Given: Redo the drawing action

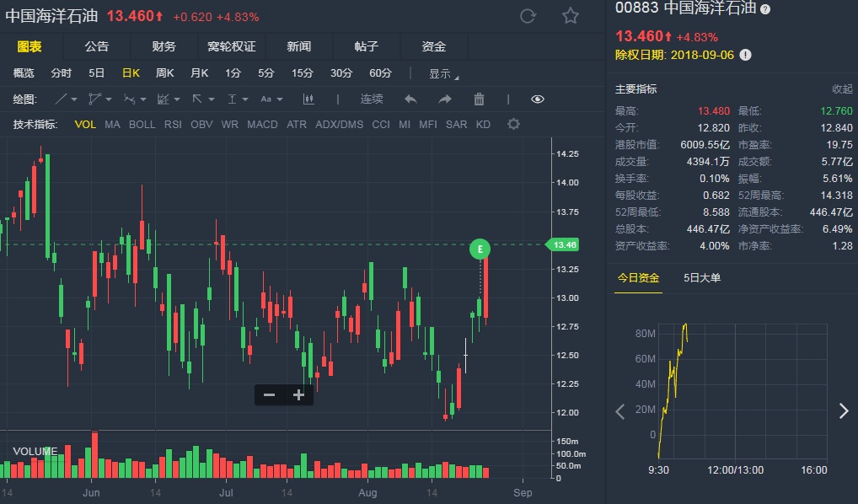Looking at the screenshot, I should 445,99.
